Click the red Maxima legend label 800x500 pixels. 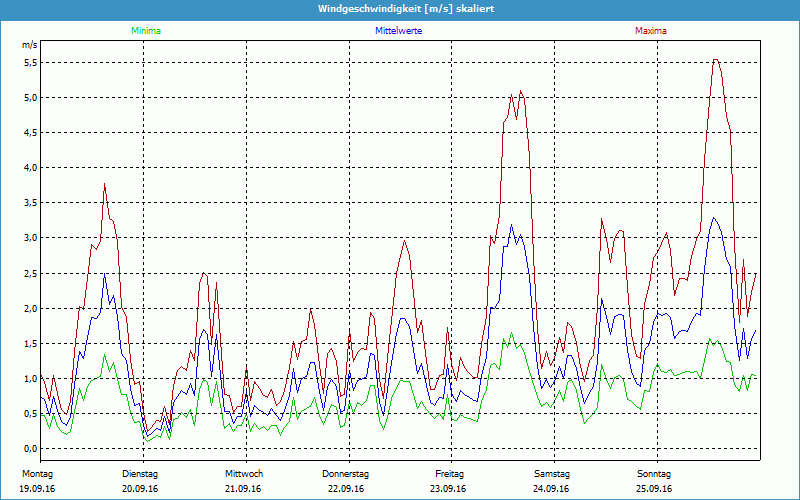click(651, 31)
